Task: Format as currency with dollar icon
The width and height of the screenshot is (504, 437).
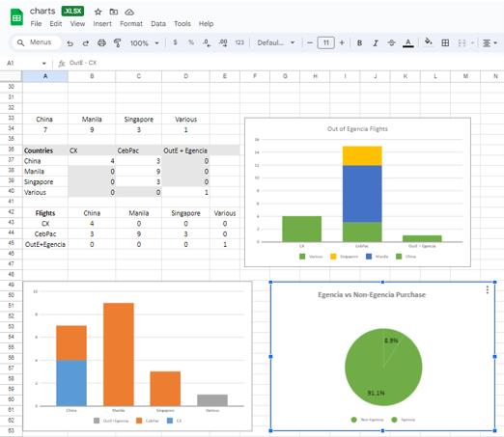Action: (175, 42)
